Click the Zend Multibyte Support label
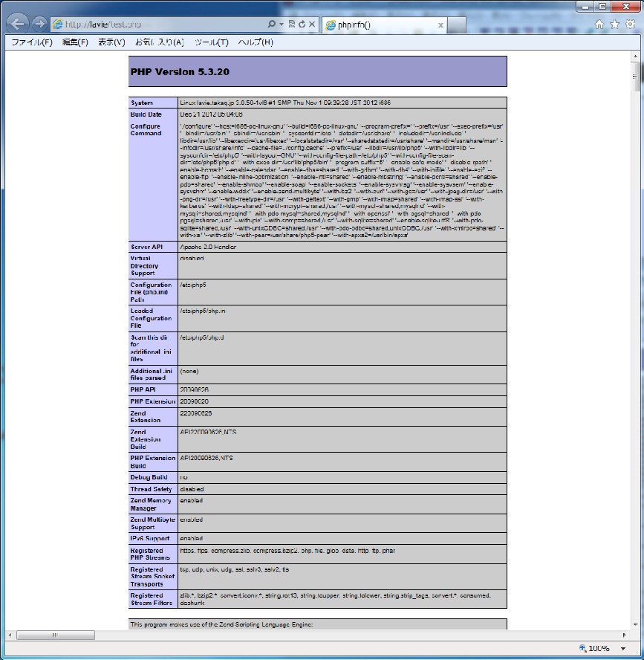 (152, 523)
